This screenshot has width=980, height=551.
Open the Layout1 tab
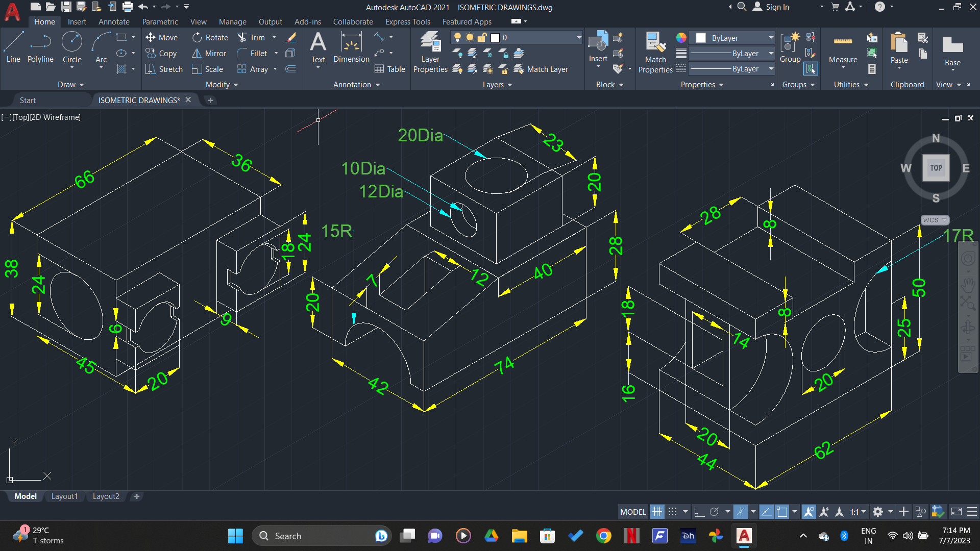click(64, 496)
